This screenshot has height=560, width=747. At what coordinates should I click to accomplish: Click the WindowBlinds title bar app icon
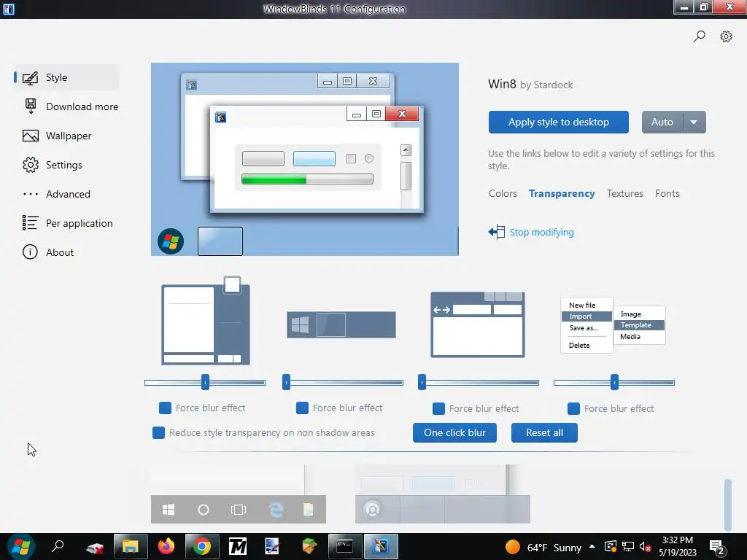(9, 9)
